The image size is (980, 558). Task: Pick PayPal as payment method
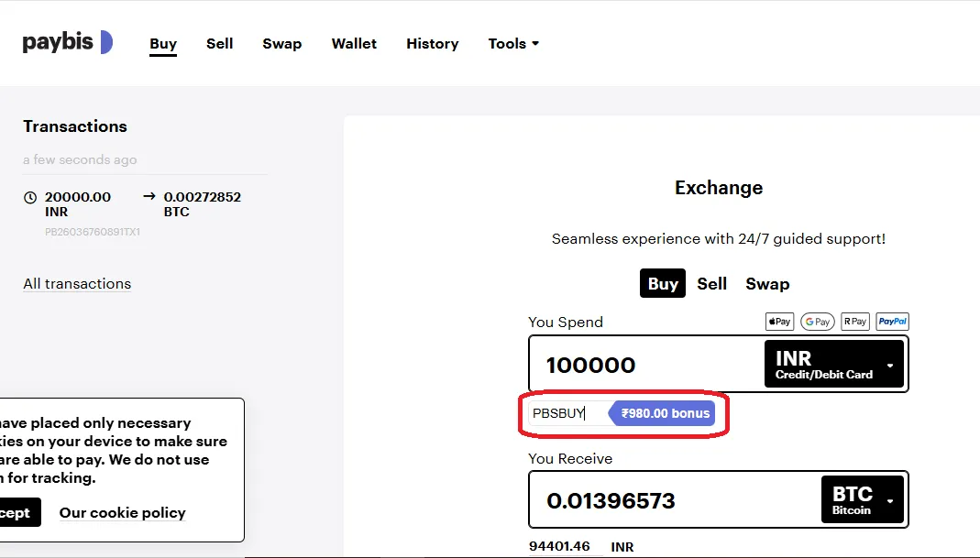click(x=891, y=322)
